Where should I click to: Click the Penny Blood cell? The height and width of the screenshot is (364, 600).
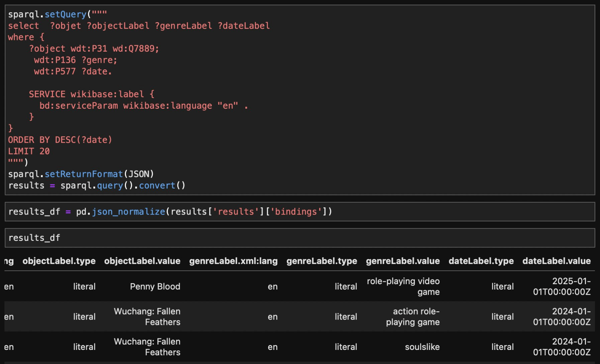155,286
